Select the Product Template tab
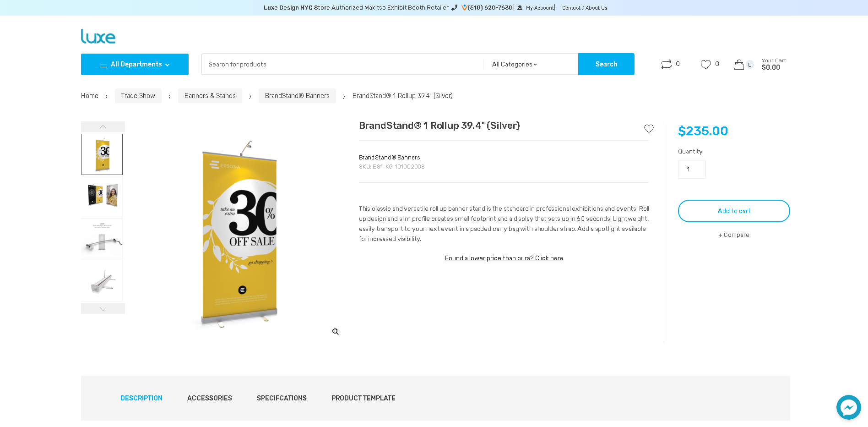This screenshot has height=427, width=868. (x=363, y=398)
